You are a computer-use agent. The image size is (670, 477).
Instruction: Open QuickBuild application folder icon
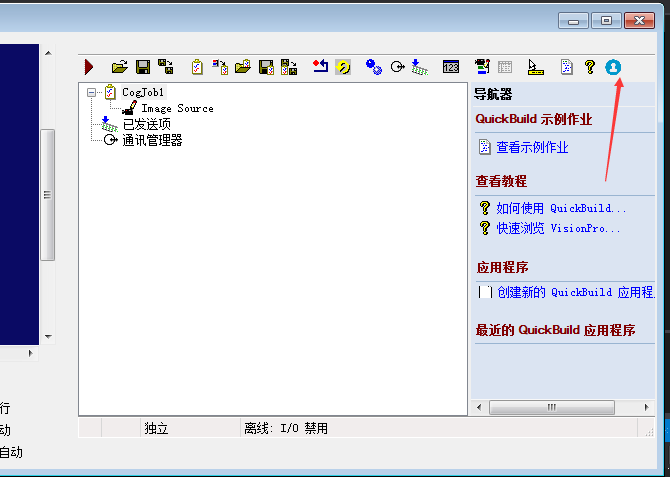pos(120,67)
